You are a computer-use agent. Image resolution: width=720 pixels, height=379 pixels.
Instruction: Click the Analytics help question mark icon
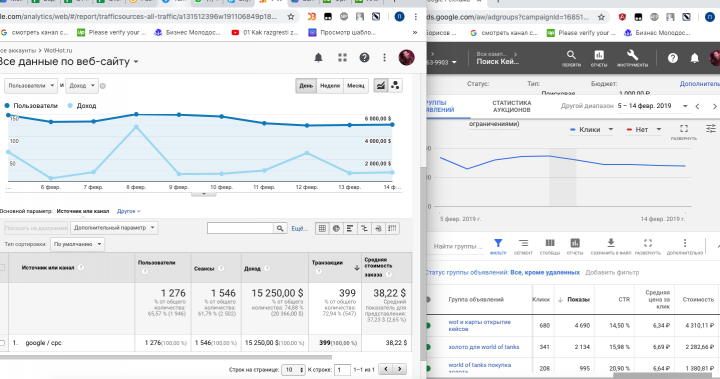click(x=364, y=57)
